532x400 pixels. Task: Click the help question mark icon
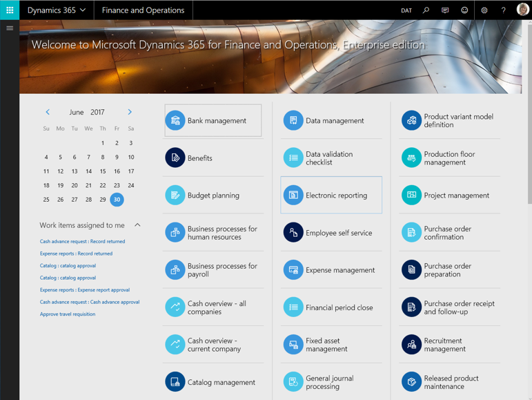[x=504, y=10]
